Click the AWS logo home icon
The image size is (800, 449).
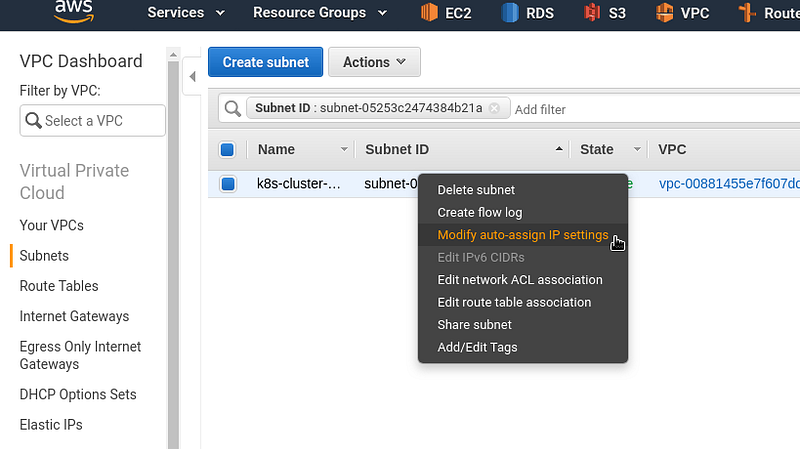click(x=74, y=11)
